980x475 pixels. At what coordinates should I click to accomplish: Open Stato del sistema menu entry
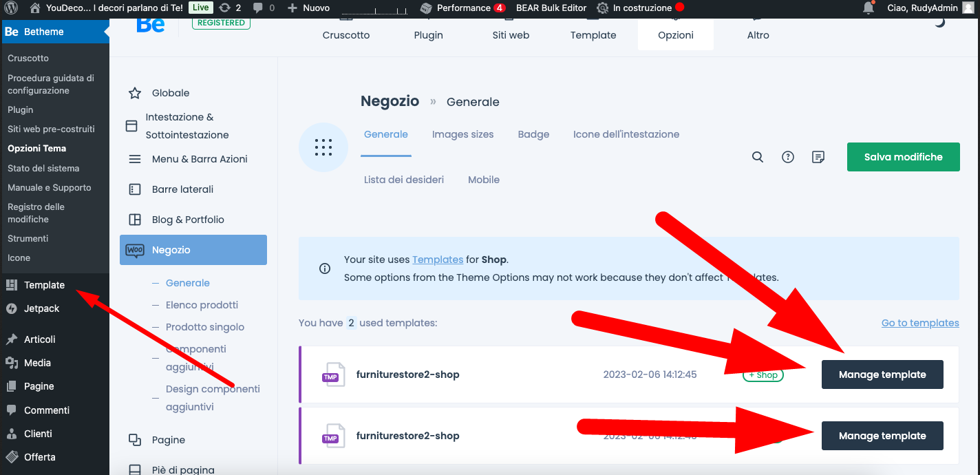[x=43, y=168]
